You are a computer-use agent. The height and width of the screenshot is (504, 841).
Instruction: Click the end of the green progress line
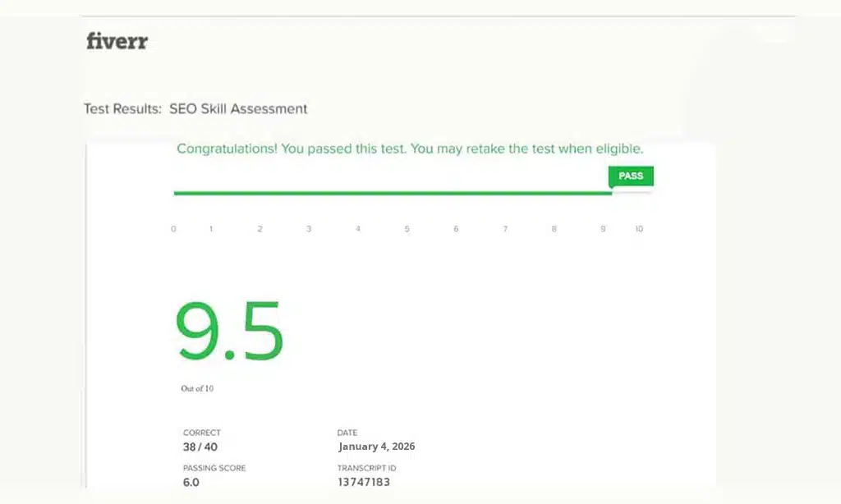click(x=611, y=194)
